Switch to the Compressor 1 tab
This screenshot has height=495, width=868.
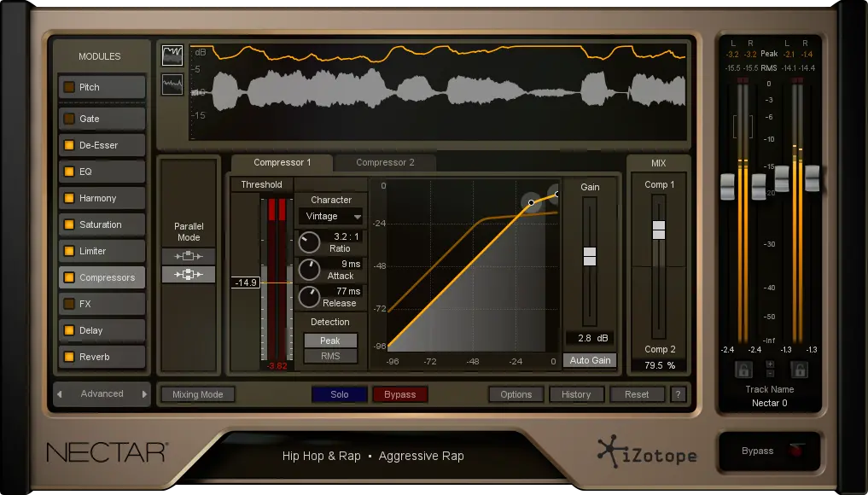tap(282, 162)
